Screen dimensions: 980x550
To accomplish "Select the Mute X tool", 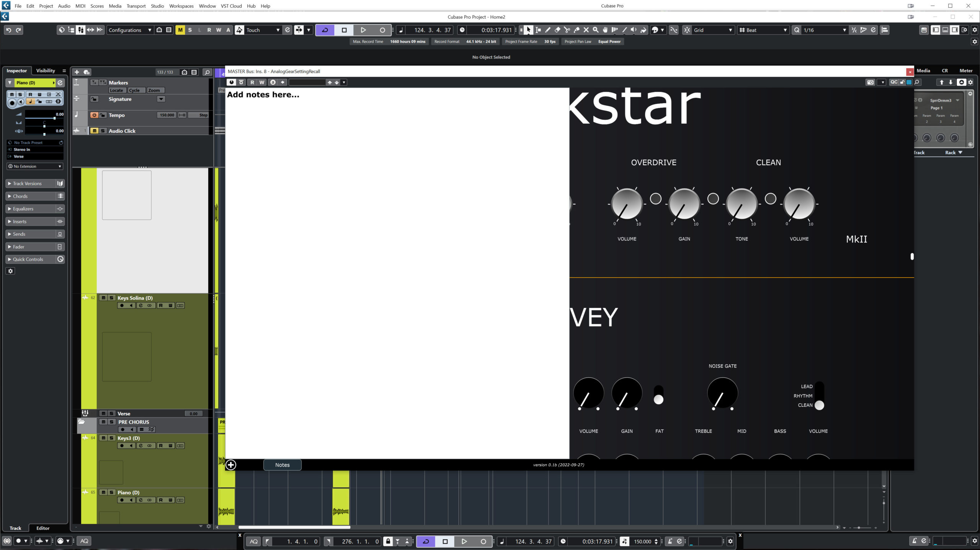I will pyautogui.click(x=586, y=30).
